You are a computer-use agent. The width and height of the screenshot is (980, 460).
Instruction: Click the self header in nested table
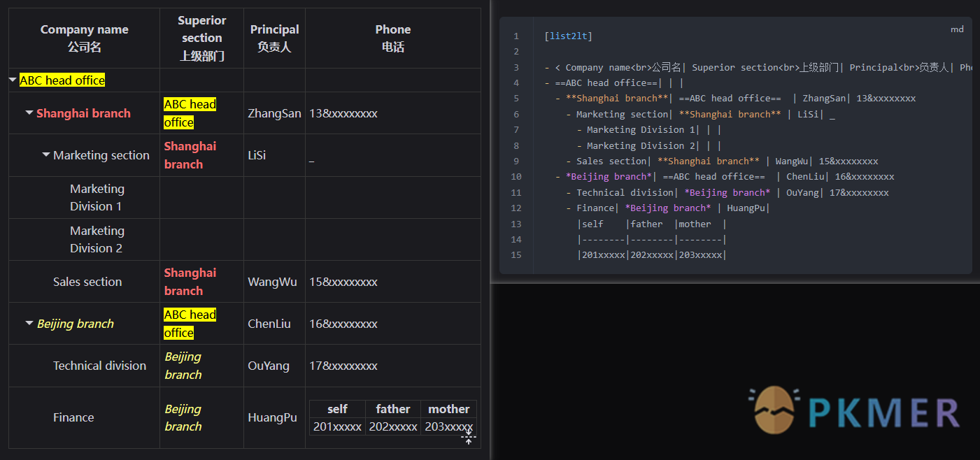(x=337, y=409)
